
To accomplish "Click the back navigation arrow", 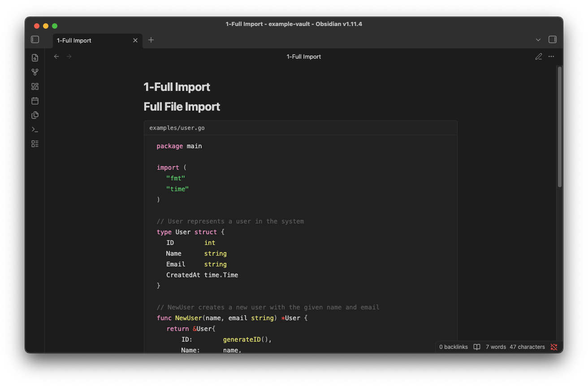I will [x=56, y=56].
